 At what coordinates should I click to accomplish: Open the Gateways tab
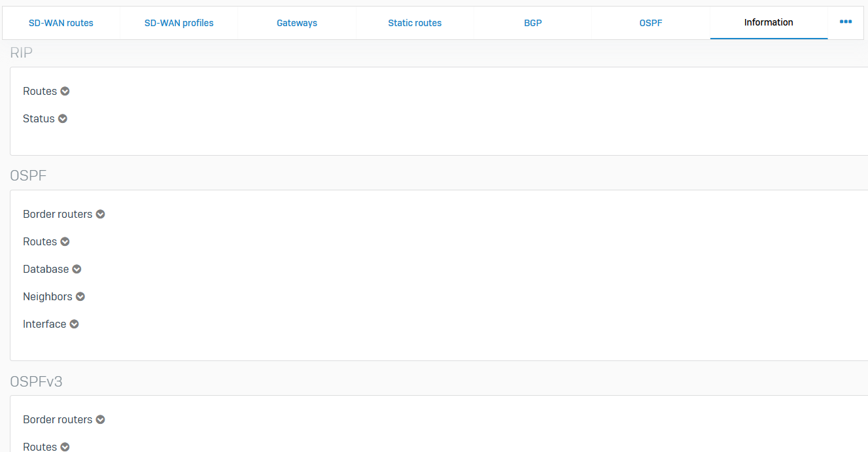click(297, 23)
